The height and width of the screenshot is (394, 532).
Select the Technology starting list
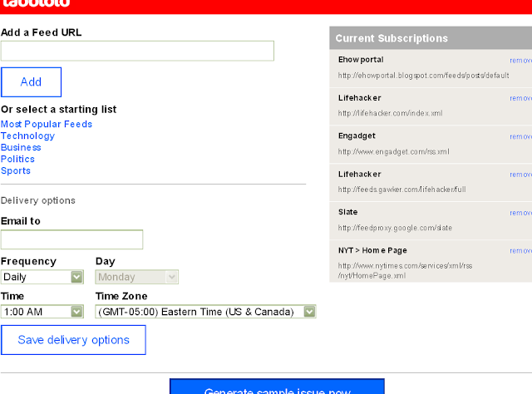click(x=27, y=135)
